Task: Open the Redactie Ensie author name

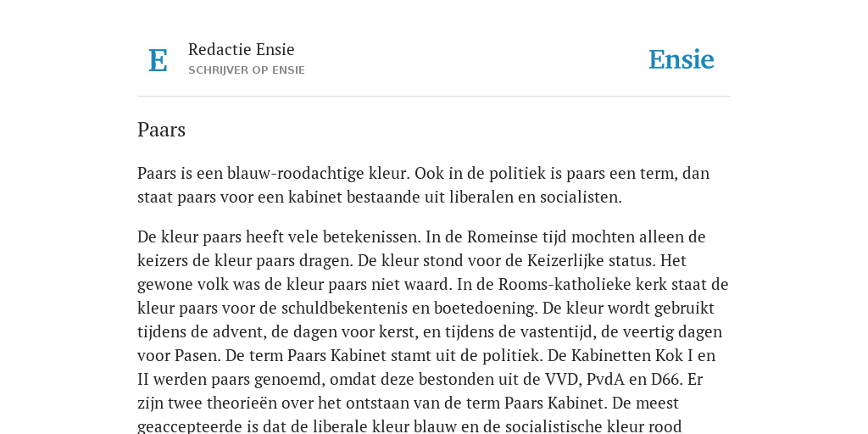Action: [x=242, y=50]
